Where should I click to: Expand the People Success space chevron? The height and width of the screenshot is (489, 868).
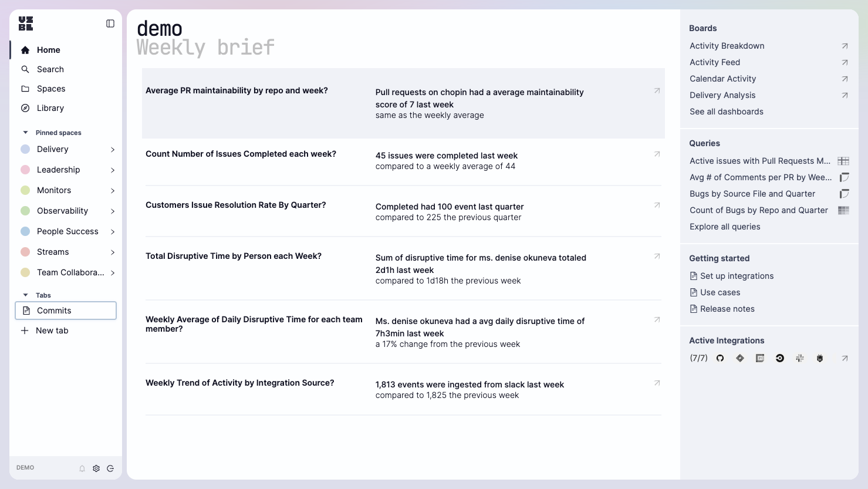click(113, 232)
